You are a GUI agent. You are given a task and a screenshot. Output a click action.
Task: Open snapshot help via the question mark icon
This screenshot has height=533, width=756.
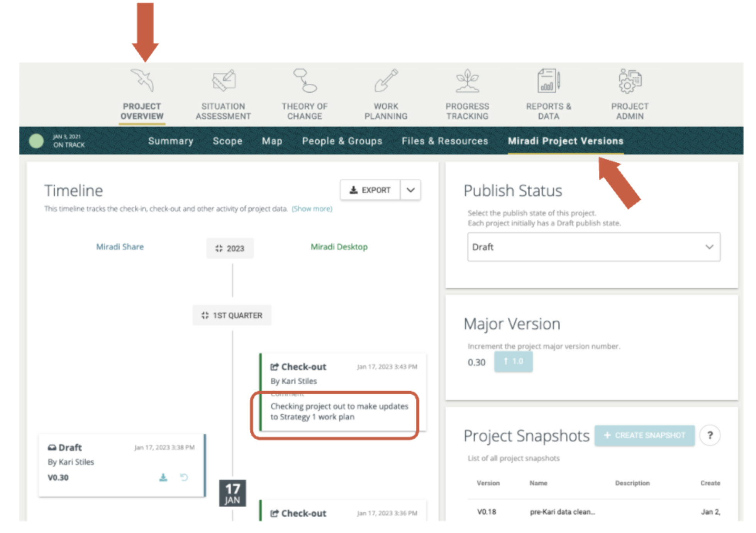point(710,435)
